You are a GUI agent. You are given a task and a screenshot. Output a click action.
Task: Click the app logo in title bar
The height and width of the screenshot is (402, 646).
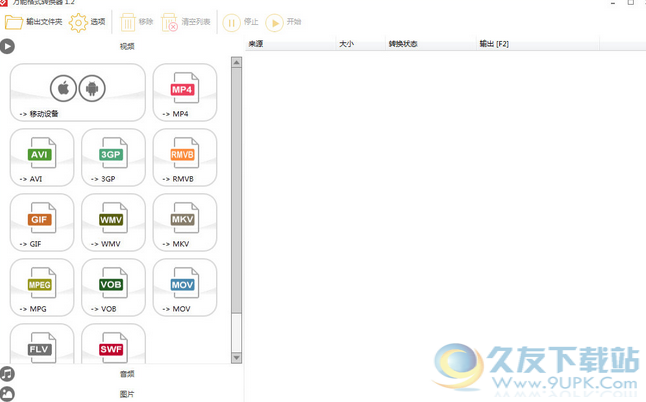click(x=4, y=2)
